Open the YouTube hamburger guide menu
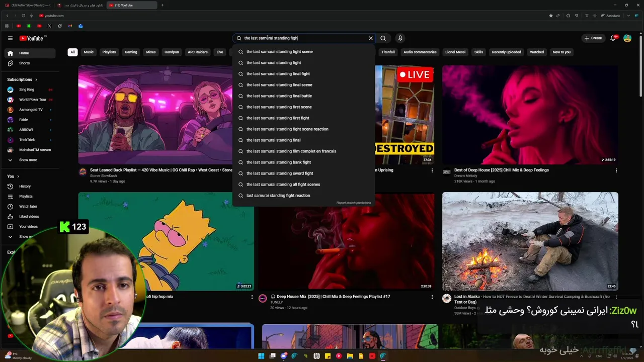 [x=10, y=38]
